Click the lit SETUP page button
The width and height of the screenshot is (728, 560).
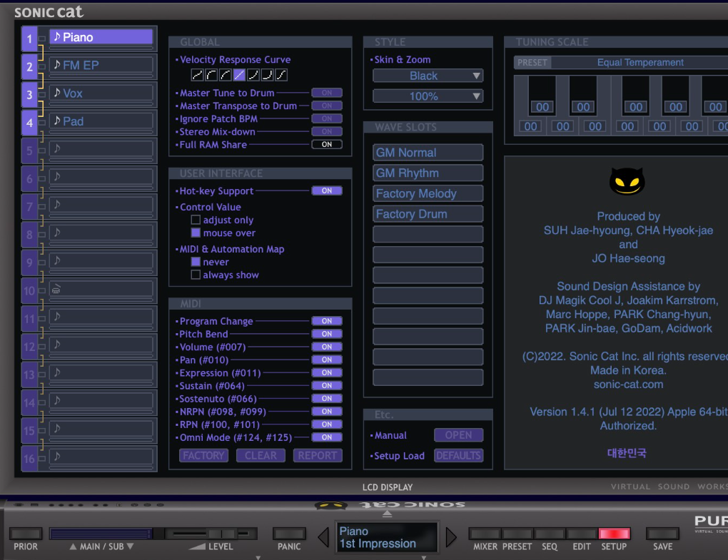615,534
